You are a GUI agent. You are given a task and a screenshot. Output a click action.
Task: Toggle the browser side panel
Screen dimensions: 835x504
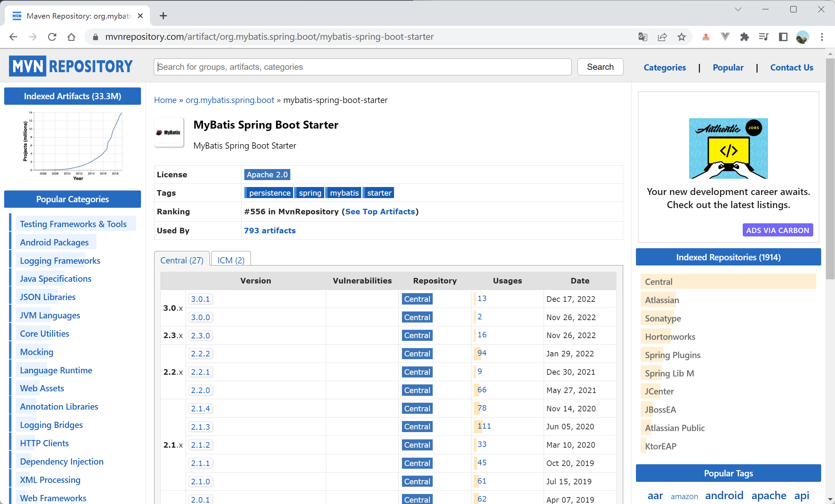click(783, 37)
